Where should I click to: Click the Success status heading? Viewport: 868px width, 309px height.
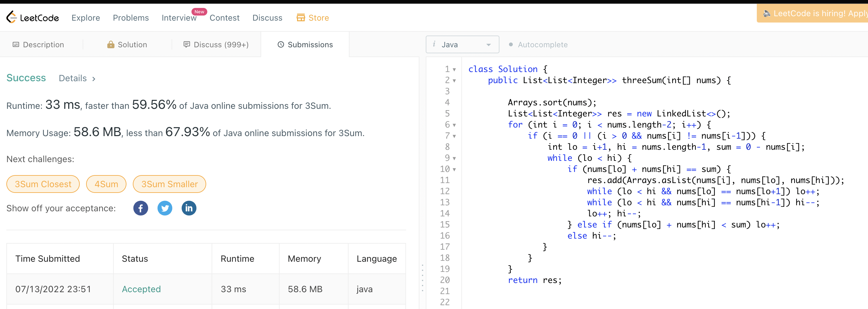click(26, 78)
